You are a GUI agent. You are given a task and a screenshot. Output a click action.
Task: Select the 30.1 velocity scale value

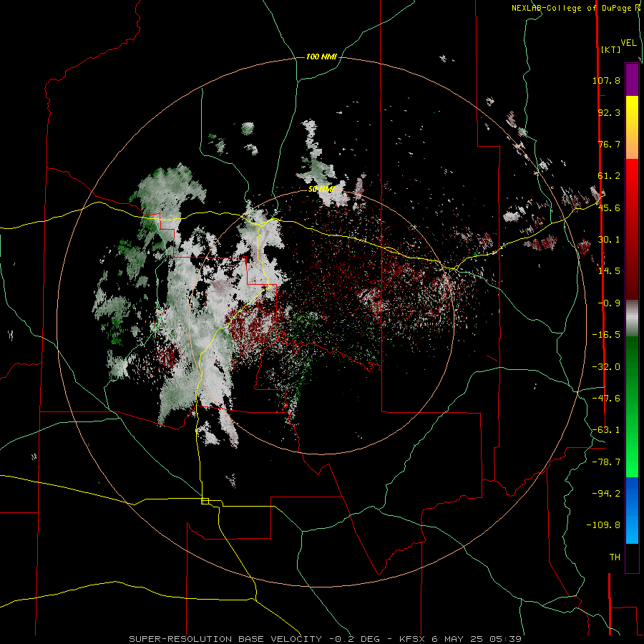[609, 240]
